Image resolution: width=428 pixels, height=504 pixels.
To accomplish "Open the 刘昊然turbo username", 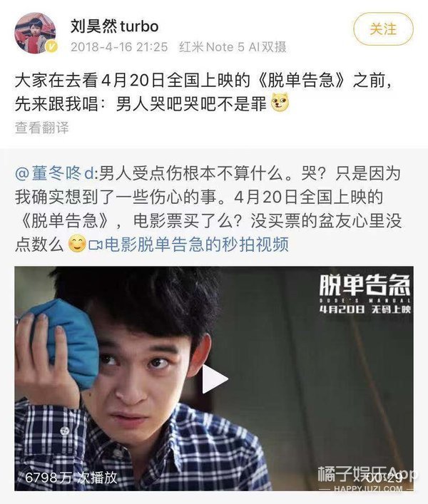I will (114, 26).
